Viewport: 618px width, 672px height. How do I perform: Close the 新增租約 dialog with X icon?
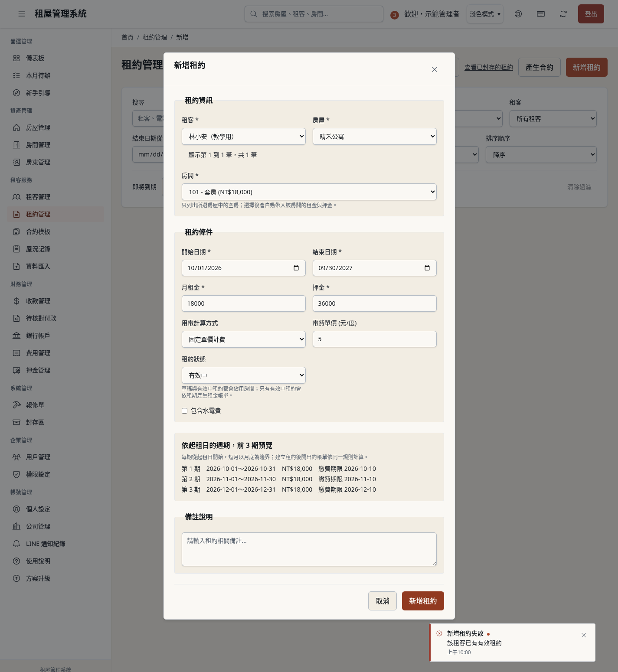point(435,69)
